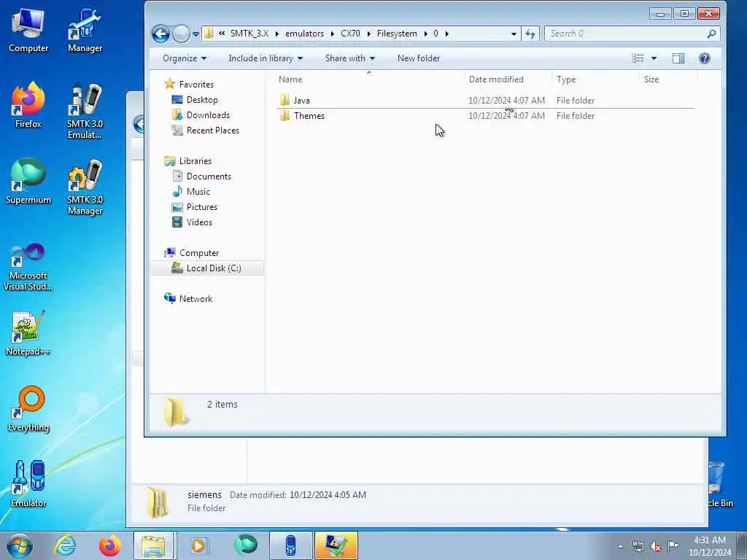Open Libraries in navigation pane
Image resolution: width=747 pixels, height=560 pixels.
coord(188,161)
